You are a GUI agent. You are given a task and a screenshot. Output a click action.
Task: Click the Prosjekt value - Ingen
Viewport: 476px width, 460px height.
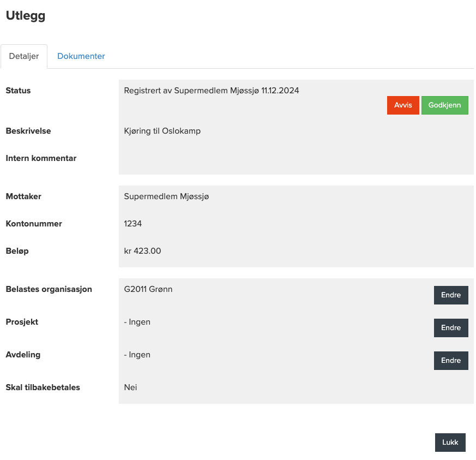pyautogui.click(x=137, y=322)
